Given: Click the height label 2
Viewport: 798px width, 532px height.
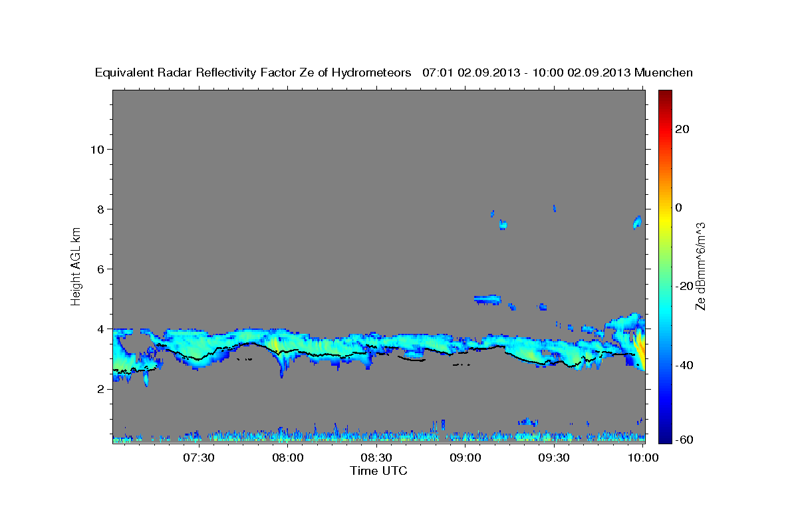Looking at the screenshot, I should 99,389.
